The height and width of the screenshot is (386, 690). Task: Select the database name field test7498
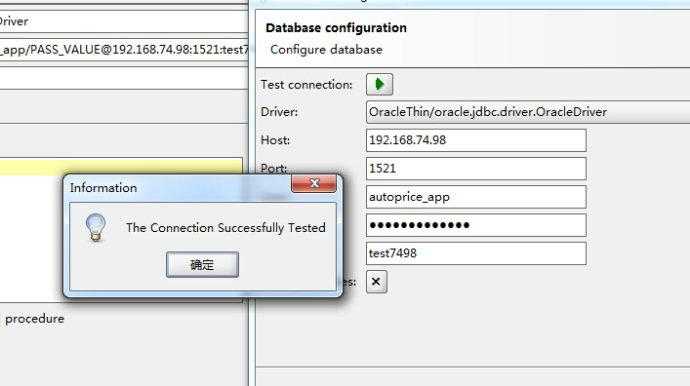coord(476,253)
